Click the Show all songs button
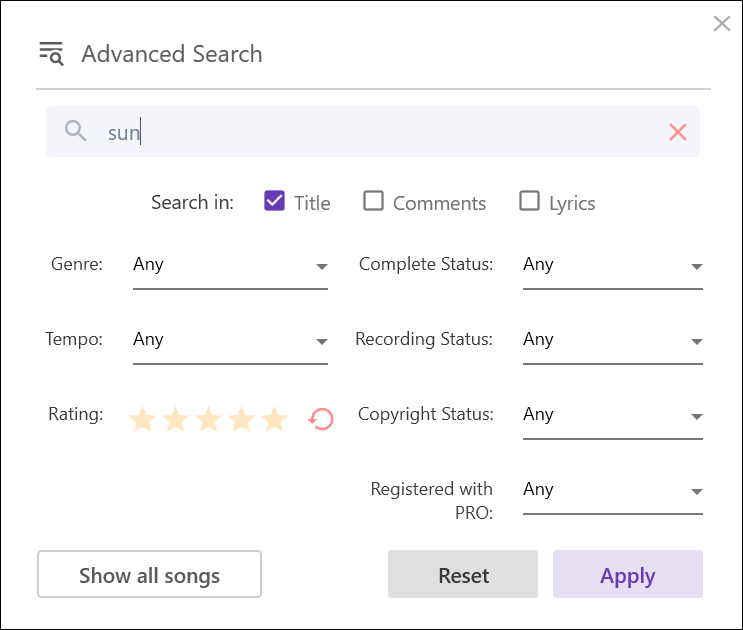The image size is (743, 630). pyautogui.click(x=149, y=575)
